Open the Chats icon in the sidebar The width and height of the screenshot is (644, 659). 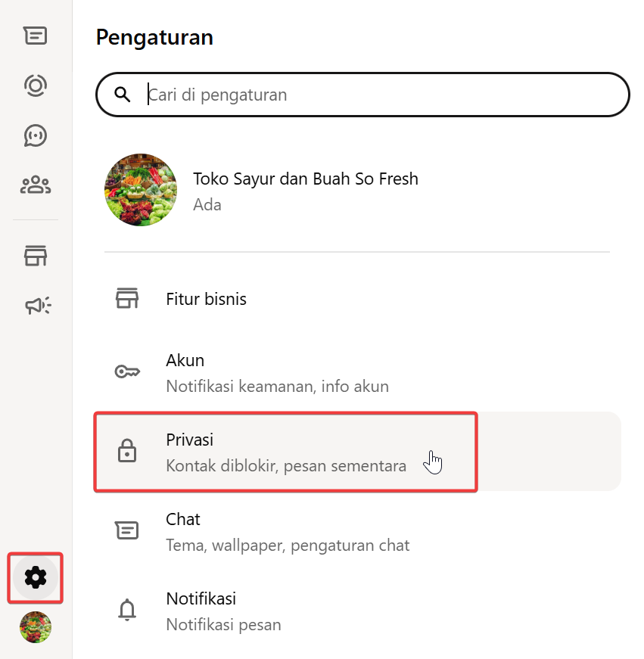(36, 36)
